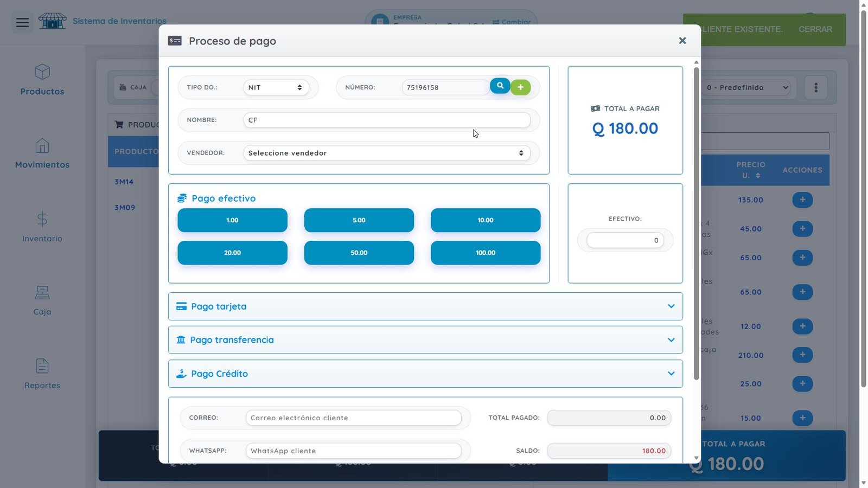
Task: Add 5.00 cash amount
Action: pos(359,220)
